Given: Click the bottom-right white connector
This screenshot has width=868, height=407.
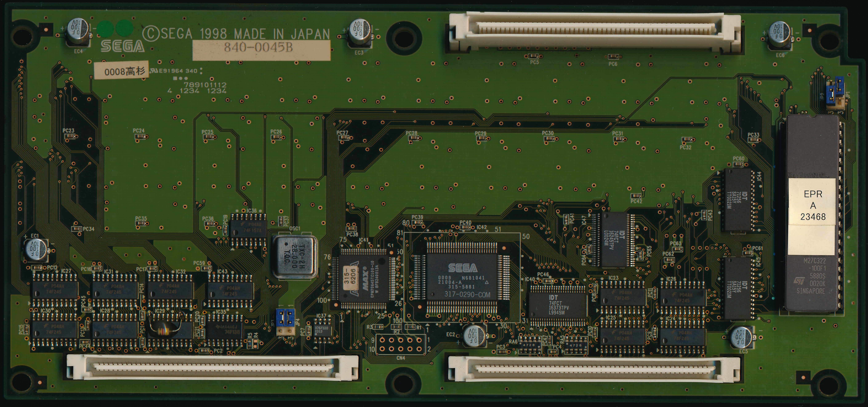Looking at the screenshot, I should (x=594, y=369).
